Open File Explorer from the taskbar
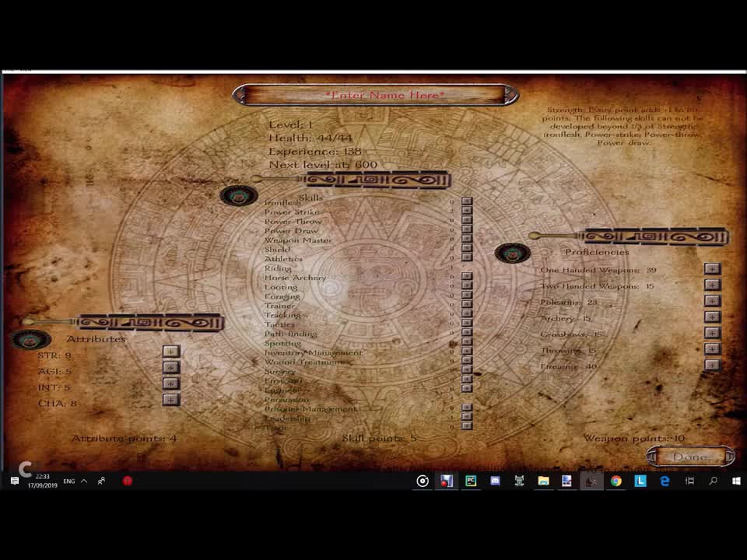 [x=543, y=481]
